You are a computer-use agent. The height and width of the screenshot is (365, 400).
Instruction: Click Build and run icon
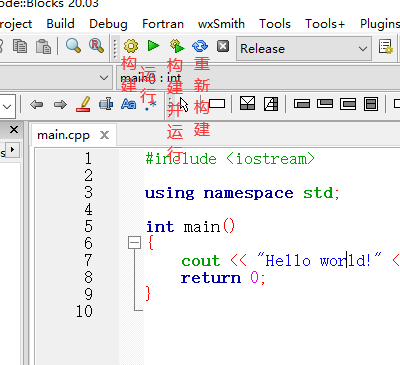(177, 46)
